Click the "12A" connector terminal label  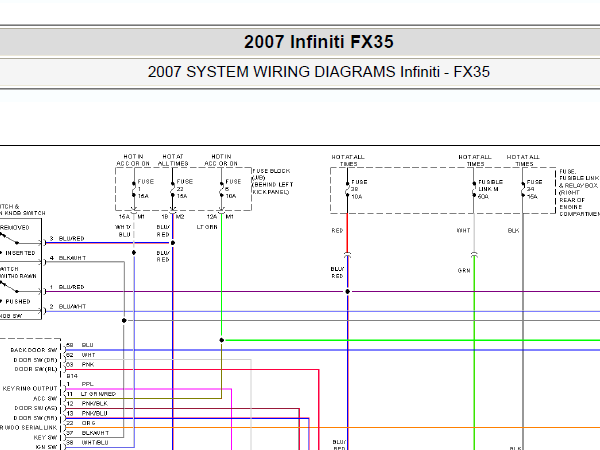212,217
